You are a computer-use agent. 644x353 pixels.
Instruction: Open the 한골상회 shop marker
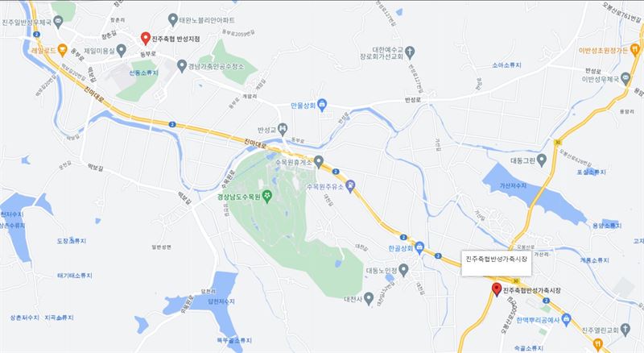tap(419, 247)
